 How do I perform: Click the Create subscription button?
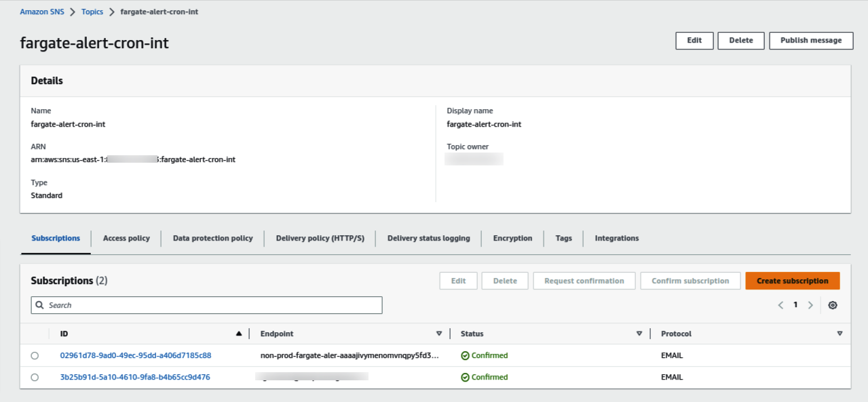(792, 280)
